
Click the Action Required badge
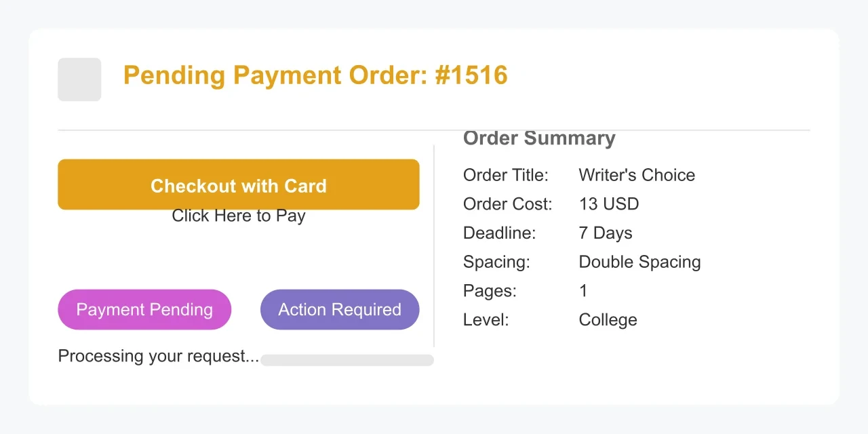(339, 309)
